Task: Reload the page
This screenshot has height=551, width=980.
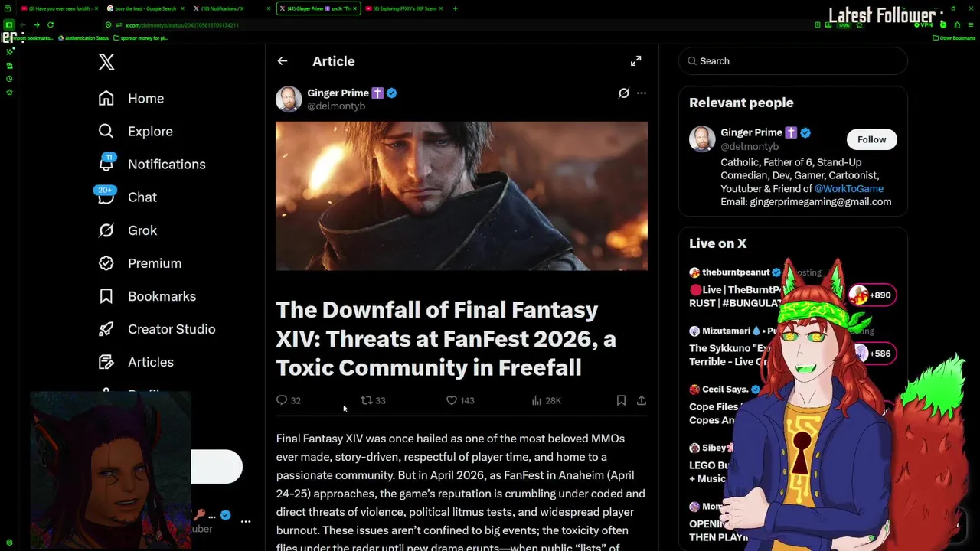Action: point(51,24)
